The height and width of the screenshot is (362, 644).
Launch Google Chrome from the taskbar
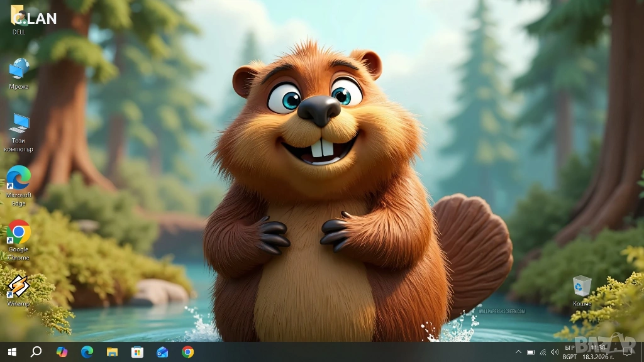coord(187,352)
